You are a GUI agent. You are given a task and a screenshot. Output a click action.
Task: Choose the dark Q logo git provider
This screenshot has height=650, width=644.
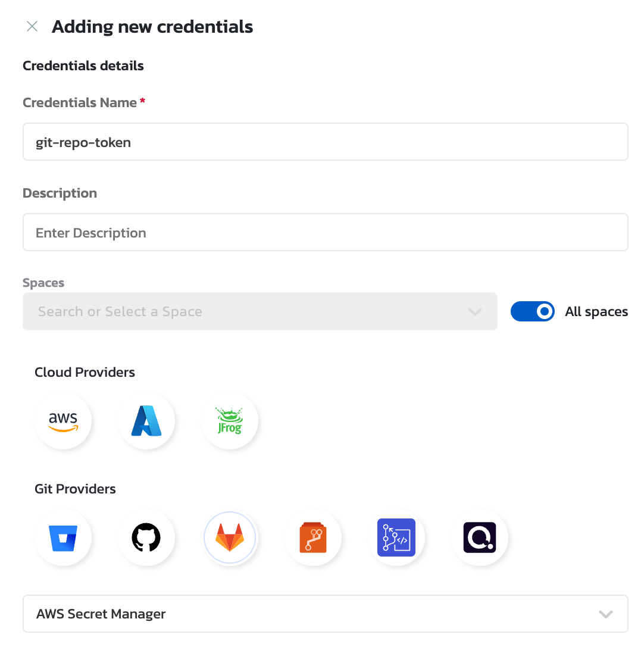pos(480,537)
